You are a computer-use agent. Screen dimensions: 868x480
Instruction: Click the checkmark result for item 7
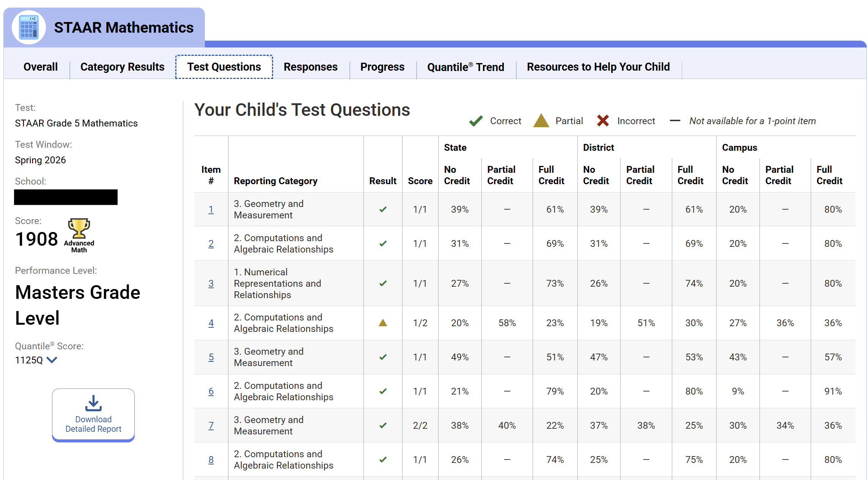tap(383, 425)
